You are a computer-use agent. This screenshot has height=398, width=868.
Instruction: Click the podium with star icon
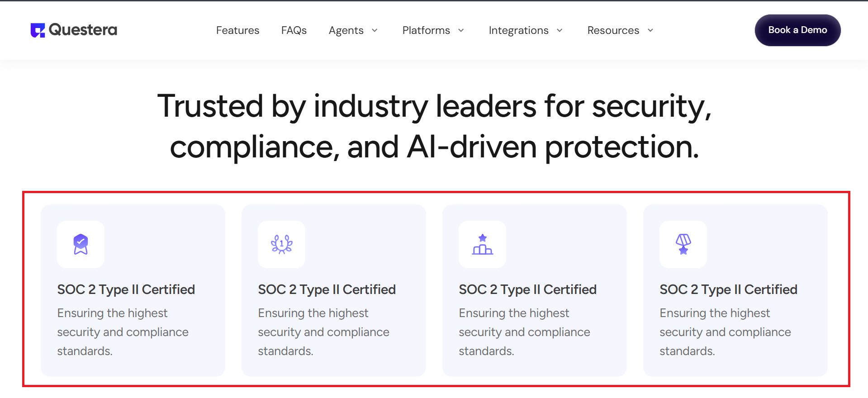(x=482, y=244)
